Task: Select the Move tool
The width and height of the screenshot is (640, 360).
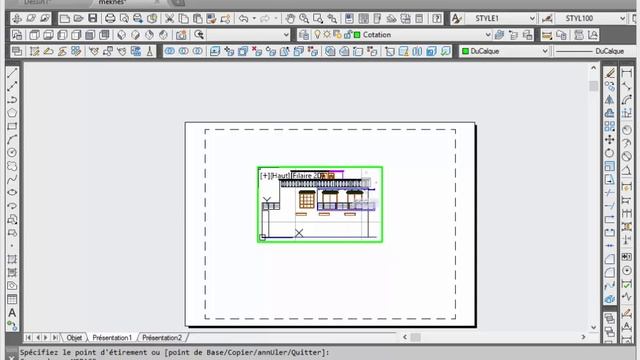Action: [610, 140]
